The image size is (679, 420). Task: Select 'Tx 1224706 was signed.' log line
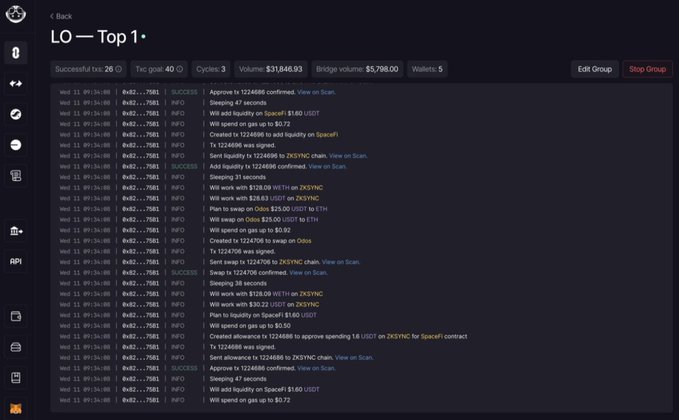pyautogui.click(x=242, y=252)
